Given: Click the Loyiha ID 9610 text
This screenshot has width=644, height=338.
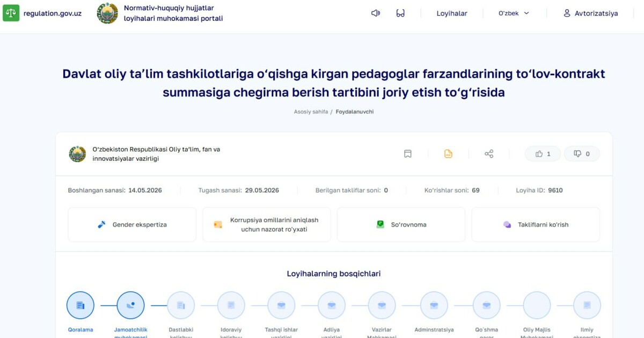Looking at the screenshot, I should point(539,190).
